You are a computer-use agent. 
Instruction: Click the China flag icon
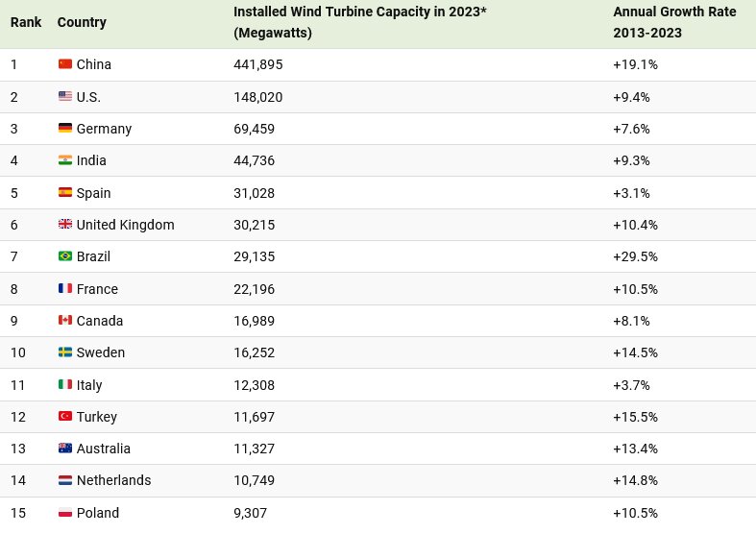coord(65,64)
